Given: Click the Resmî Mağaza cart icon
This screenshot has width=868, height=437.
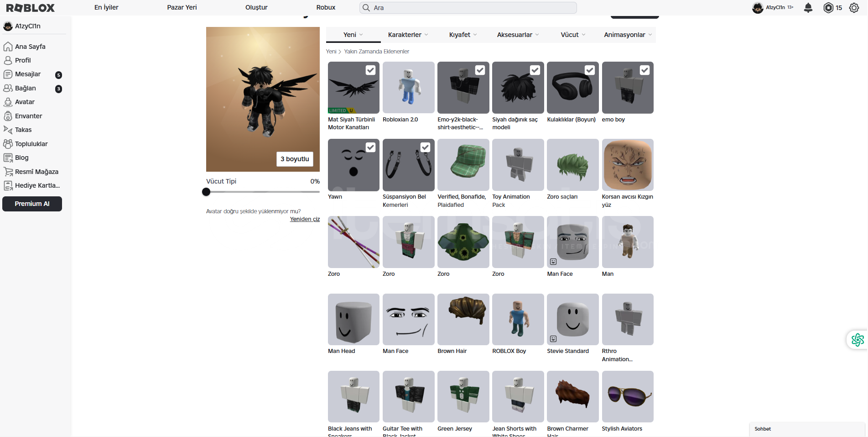Looking at the screenshot, I should 8,172.
